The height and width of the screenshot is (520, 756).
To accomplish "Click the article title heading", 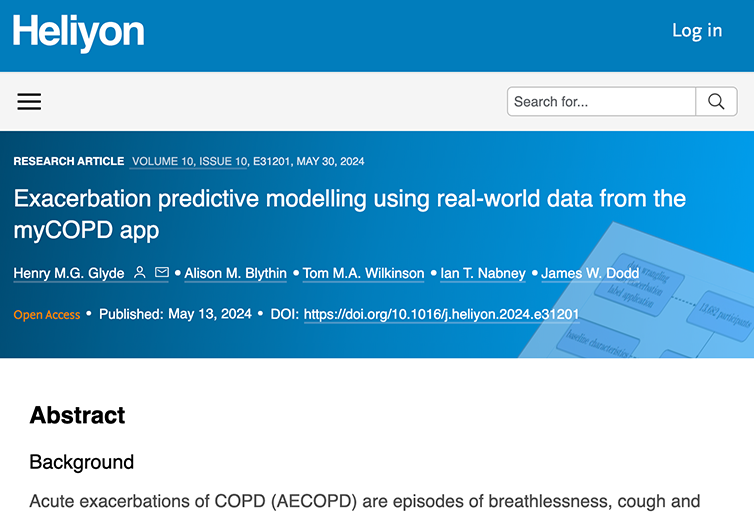I will pyautogui.click(x=350, y=214).
